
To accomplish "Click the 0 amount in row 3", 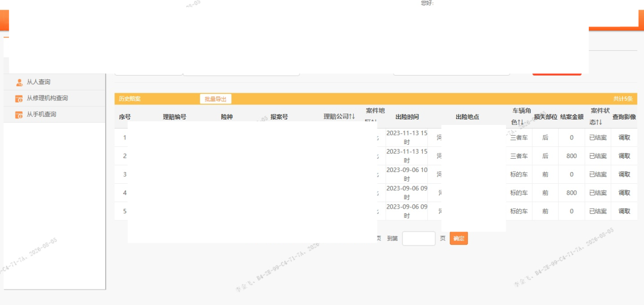I will 572,174.
